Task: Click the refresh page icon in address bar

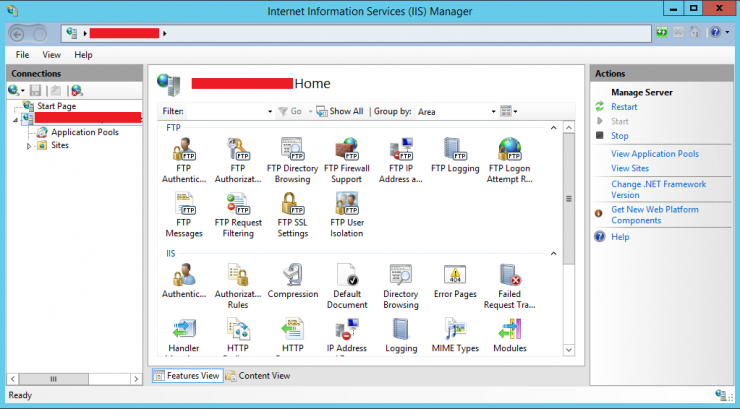Action: (662, 33)
